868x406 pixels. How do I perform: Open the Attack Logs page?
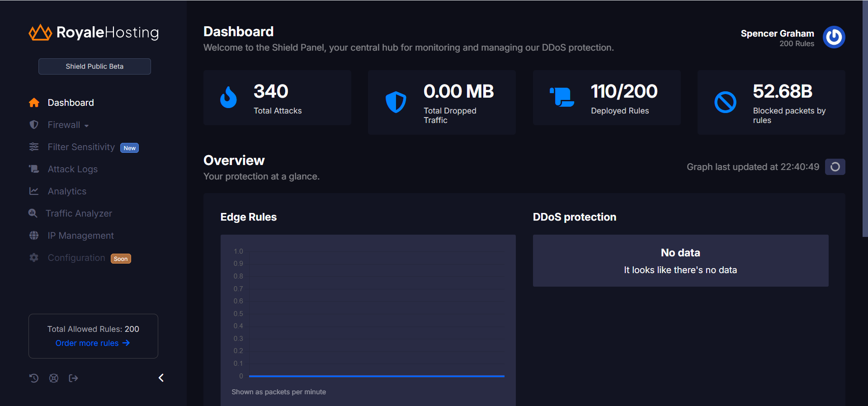click(72, 169)
